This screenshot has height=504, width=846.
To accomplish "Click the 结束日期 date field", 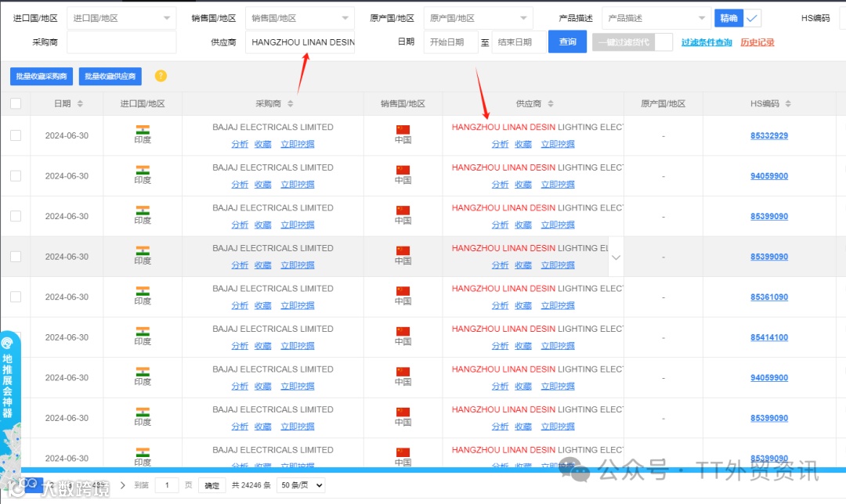I will [519, 42].
